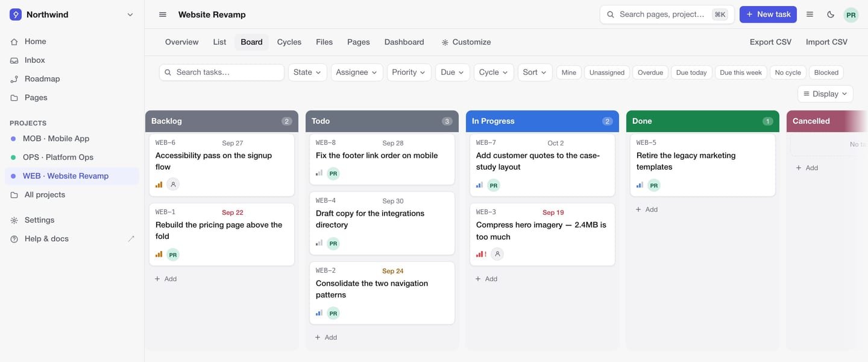Screen dimensions: 868x362
Task: Click the unassigned person icon on WEB-3 card
Action: (x=497, y=254)
